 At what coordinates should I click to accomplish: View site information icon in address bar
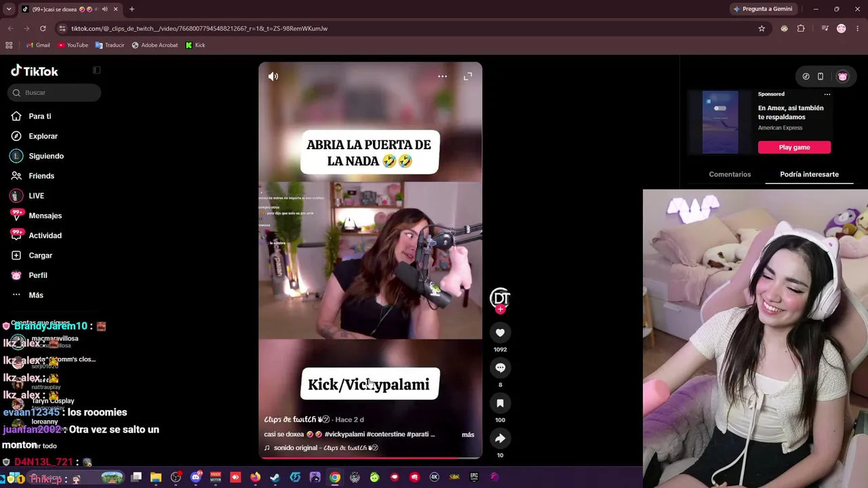click(x=62, y=28)
